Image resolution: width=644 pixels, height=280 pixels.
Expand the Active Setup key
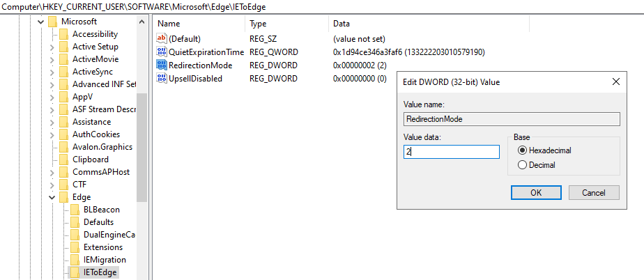[52, 47]
